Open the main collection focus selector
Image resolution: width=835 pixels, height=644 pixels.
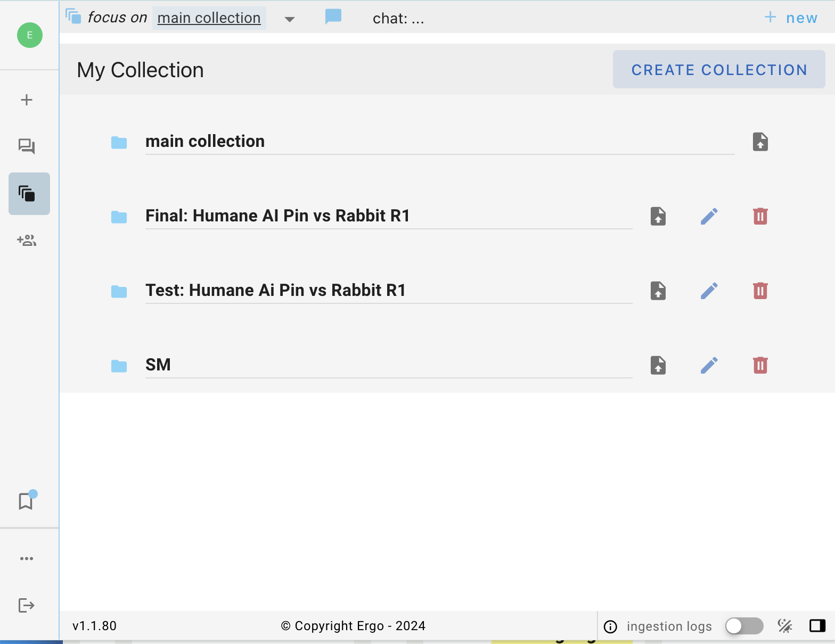point(209,18)
